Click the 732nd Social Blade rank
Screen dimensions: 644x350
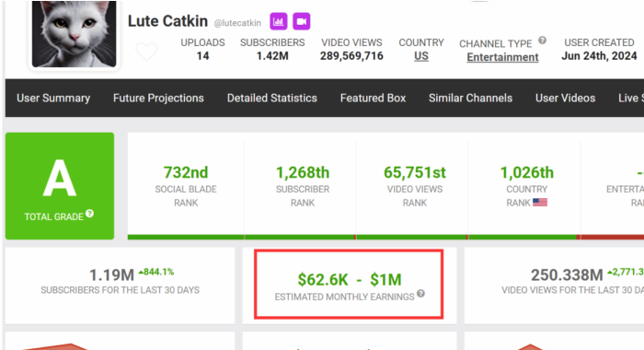click(186, 172)
